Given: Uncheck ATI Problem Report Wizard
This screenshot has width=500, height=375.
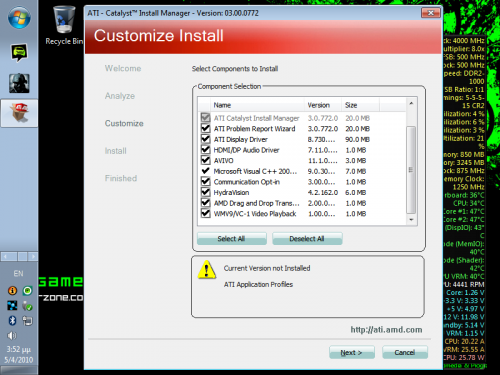Looking at the screenshot, I should pyautogui.click(x=206, y=128).
